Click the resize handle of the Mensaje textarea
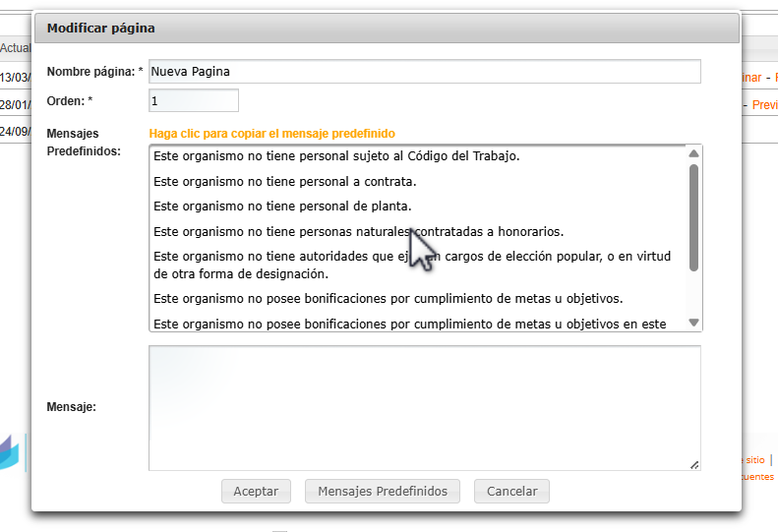Image resolution: width=778 pixels, height=532 pixels. (694, 465)
